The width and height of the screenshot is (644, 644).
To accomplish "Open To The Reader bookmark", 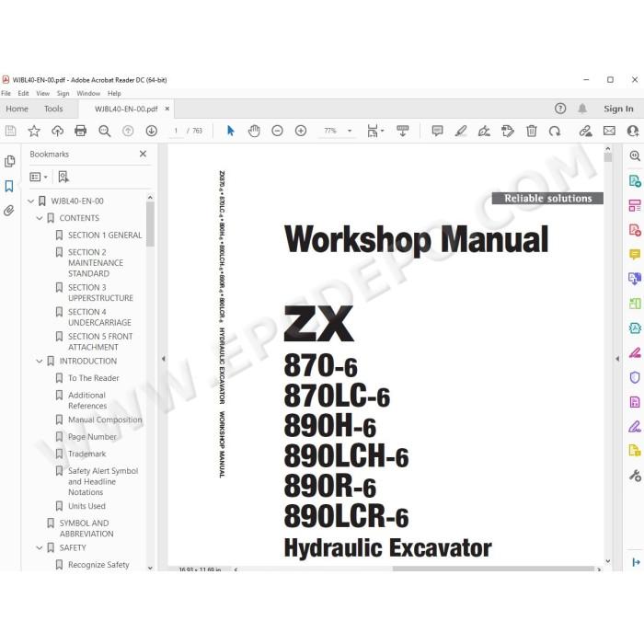I will [94, 378].
